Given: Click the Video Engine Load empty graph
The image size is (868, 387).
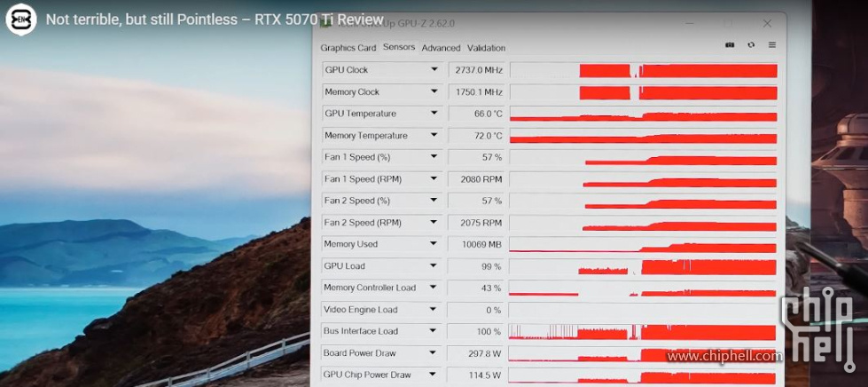Looking at the screenshot, I should pos(643,310).
